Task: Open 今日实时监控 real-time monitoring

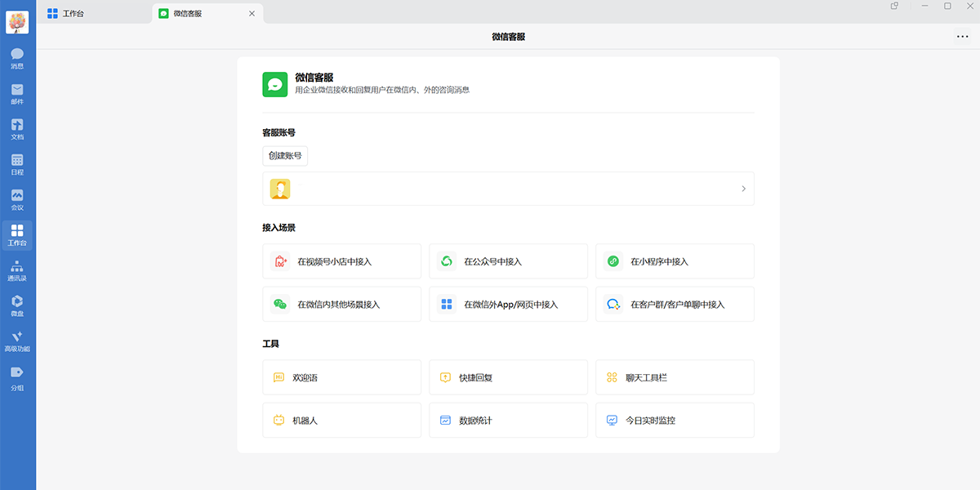Action: (x=675, y=421)
